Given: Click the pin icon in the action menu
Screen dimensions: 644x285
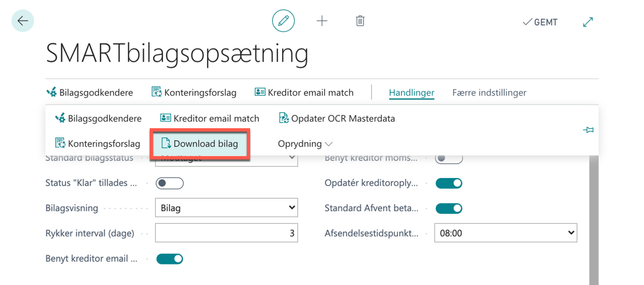Looking at the screenshot, I should click(x=588, y=130).
